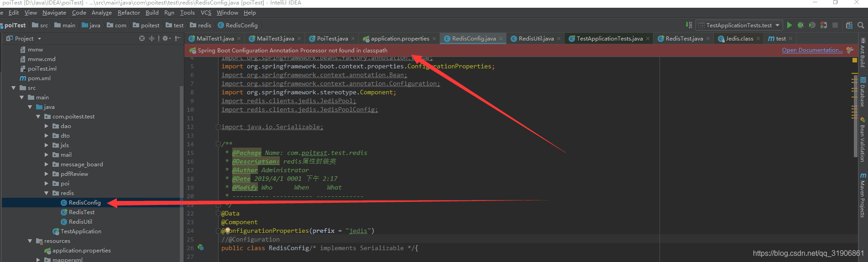Screen dimensions: 868x262
Task: Expand the pdfReview package
Action: tap(47, 174)
